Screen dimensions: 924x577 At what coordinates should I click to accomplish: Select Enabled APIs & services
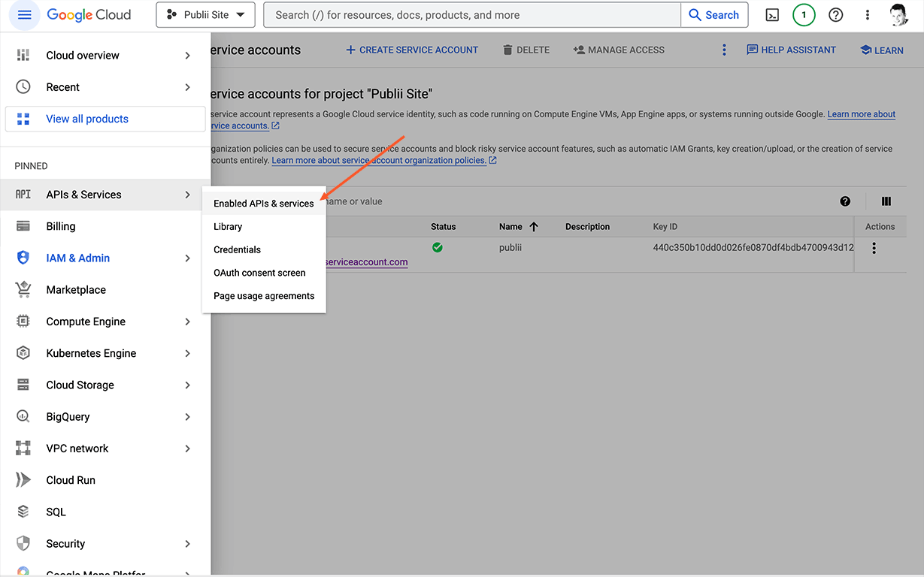tap(263, 204)
